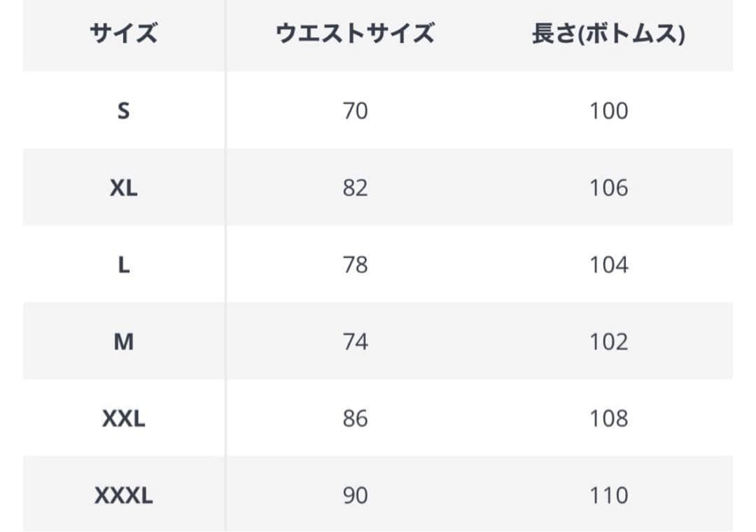
Task: Select the XXL size row label
Action: [x=123, y=418]
